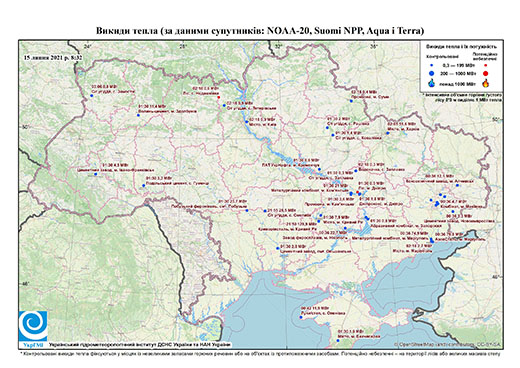This screenshot has width=520, height=368.
Task: Select the blue marker at Kyiv city
Action: [246, 122]
